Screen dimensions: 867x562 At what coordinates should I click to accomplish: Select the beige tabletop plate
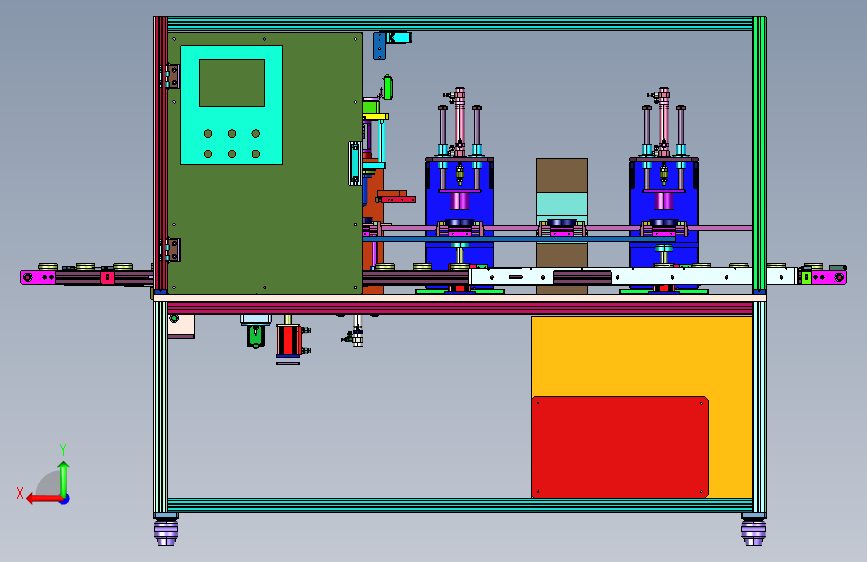click(459, 298)
